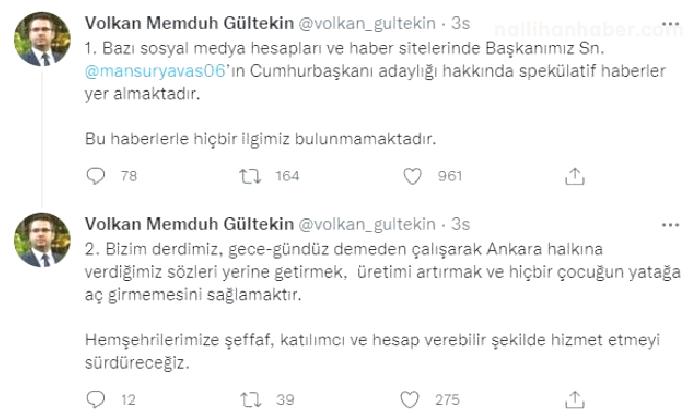
Task: Open the second tweet author's profile picture
Action: [x=42, y=240]
